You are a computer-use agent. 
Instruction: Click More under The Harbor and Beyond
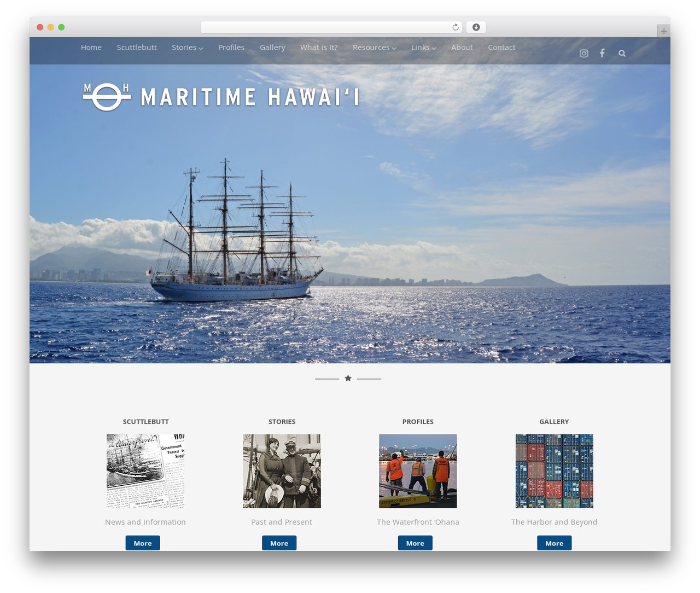click(x=554, y=543)
